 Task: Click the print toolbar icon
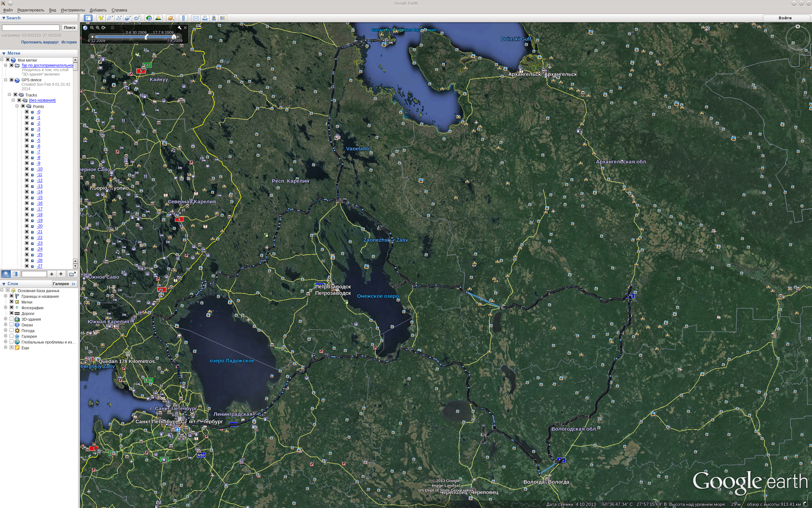click(x=205, y=18)
